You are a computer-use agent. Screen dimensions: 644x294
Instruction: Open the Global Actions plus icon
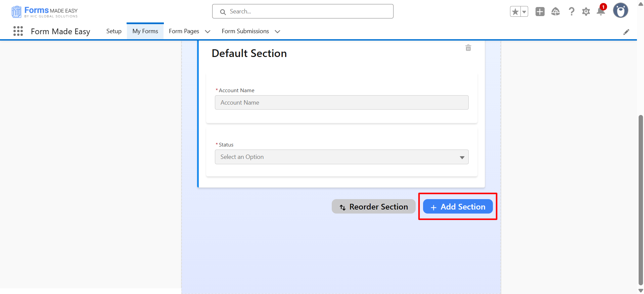[540, 12]
